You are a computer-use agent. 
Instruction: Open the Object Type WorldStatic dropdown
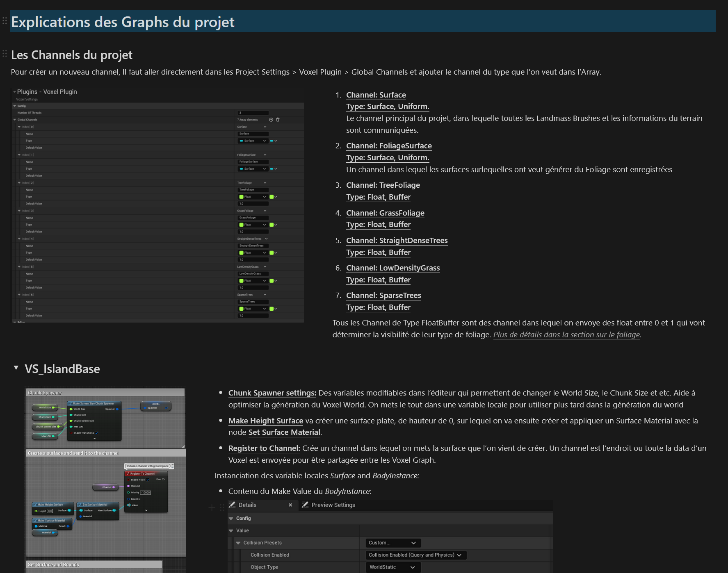(x=393, y=567)
